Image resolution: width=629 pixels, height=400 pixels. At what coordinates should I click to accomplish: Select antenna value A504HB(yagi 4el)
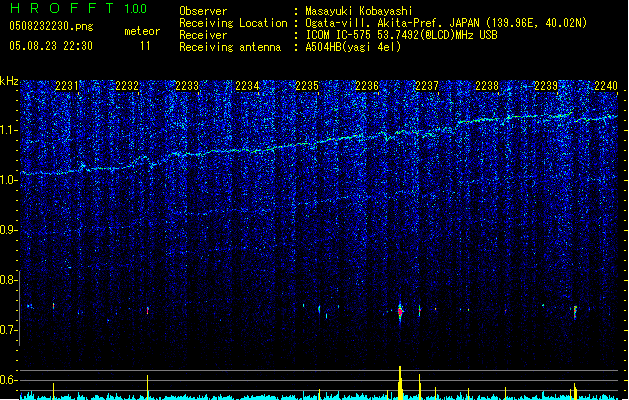(x=353, y=47)
